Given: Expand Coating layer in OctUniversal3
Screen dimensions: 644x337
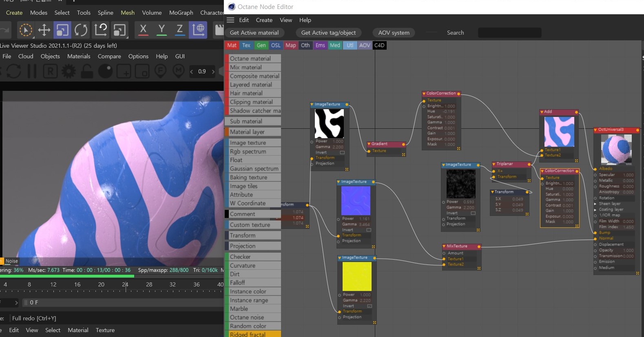Looking at the screenshot, I should pos(595,209).
